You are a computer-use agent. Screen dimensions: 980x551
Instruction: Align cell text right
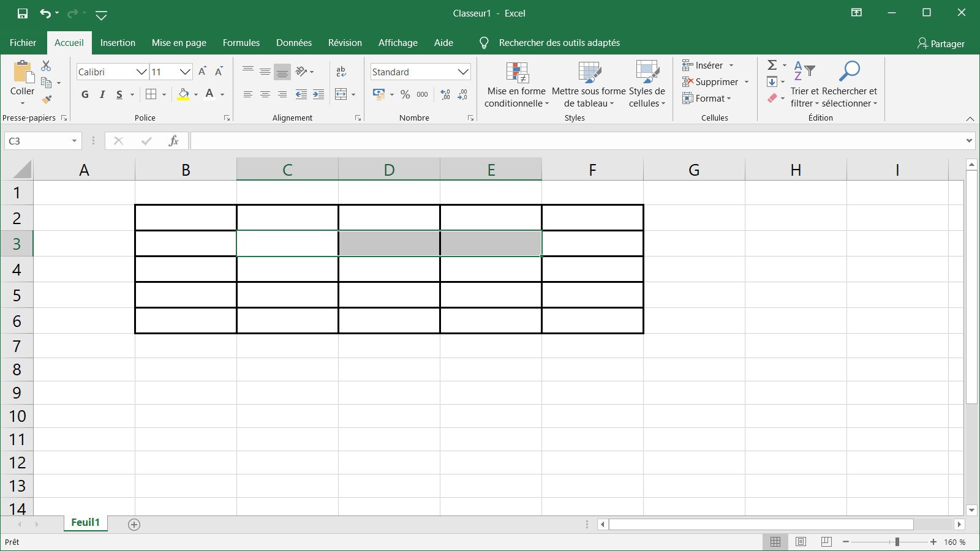(282, 94)
